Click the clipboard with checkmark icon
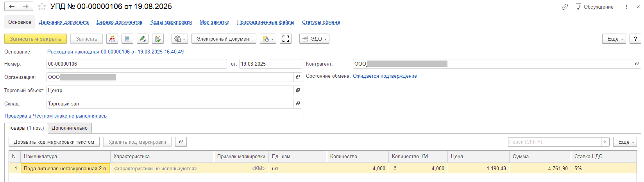644x182 pixels. tap(158, 39)
